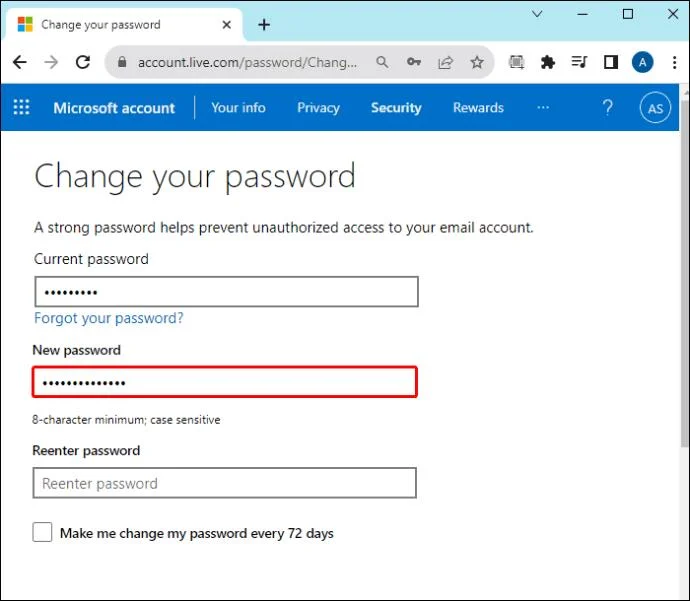Open a new browser tab
This screenshot has width=690, height=601.
[x=264, y=25]
